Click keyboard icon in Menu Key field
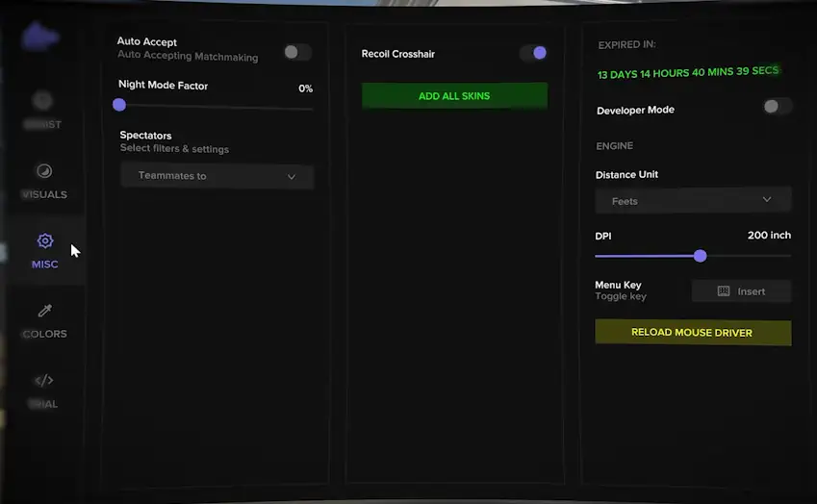Image resolution: width=817 pixels, height=504 pixels. pyautogui.click(x=724, y=291)
